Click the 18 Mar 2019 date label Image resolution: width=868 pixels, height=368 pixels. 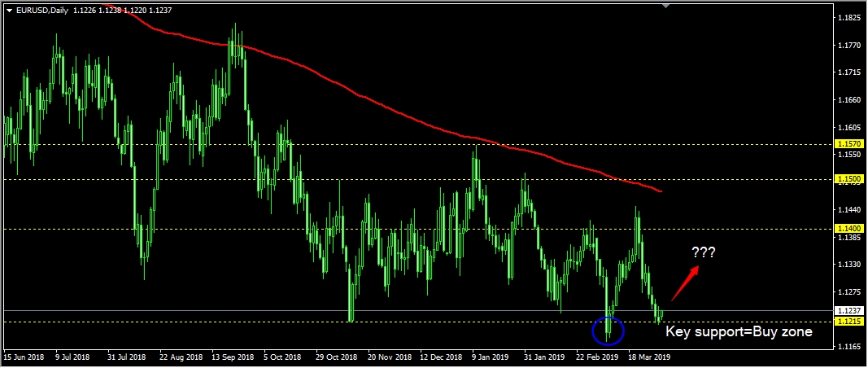tap(649, 357)
